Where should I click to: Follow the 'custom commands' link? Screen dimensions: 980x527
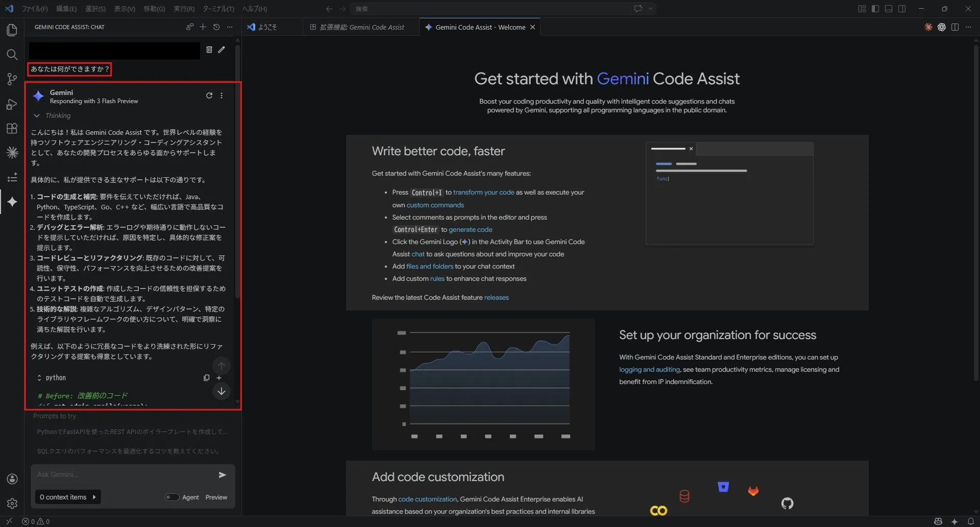point(435,205)
